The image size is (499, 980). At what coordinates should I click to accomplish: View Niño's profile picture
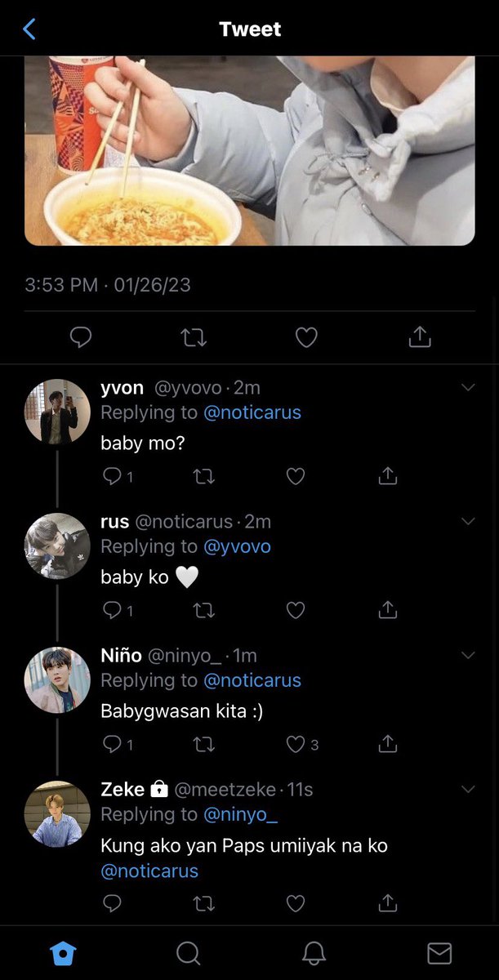(57, 679)
